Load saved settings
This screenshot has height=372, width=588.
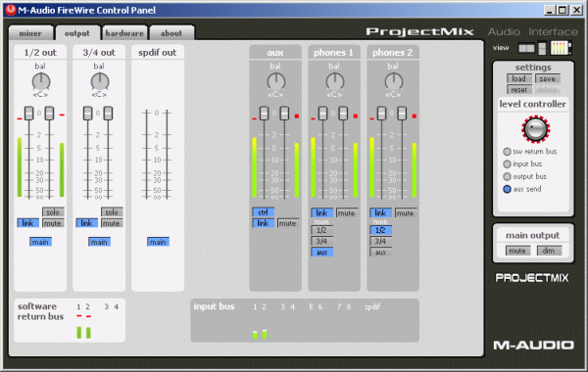519,78
